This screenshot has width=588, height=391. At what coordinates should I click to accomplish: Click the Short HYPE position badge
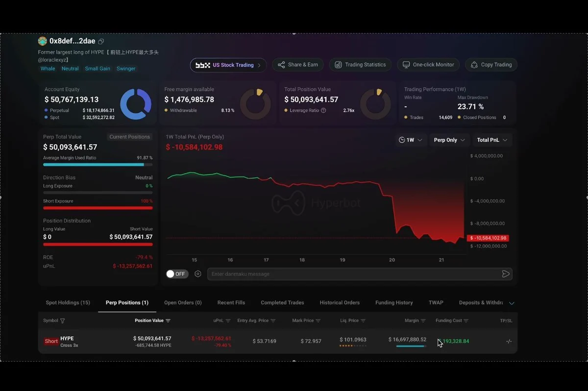(51, 342)
